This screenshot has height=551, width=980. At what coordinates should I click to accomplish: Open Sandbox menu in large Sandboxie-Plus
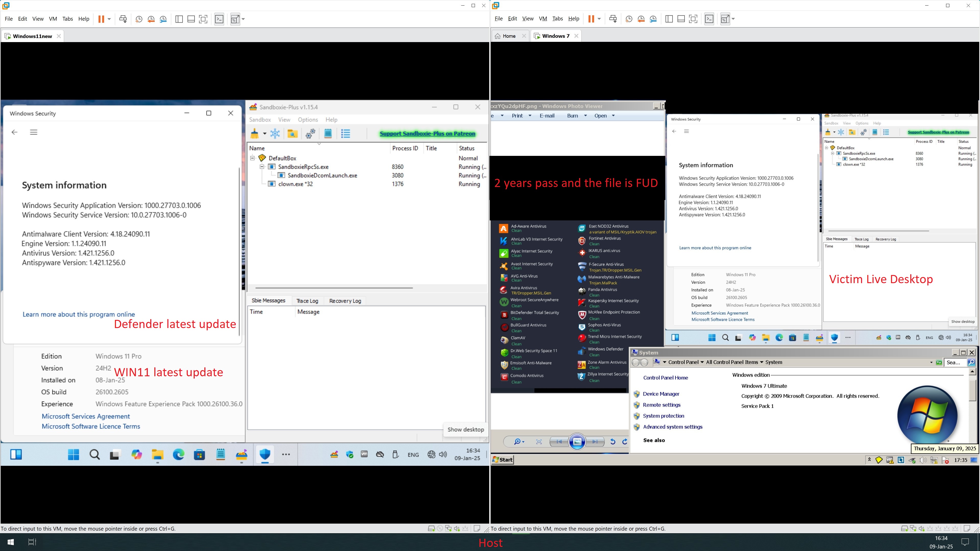tap(260, 120)
